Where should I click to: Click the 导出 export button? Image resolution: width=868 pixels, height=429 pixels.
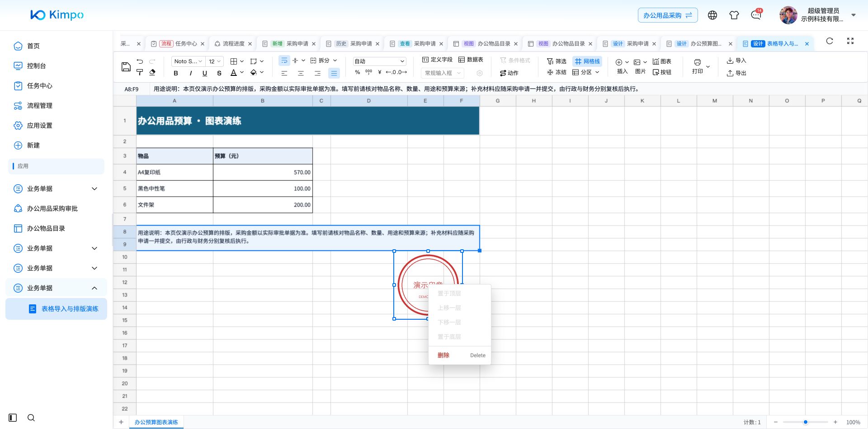[x=736, y=73]
